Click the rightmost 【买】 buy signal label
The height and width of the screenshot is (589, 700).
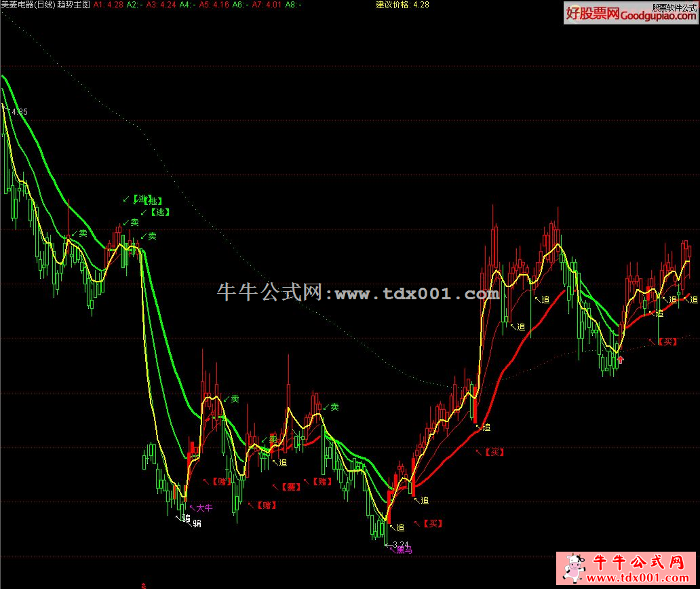pos(667,341)
